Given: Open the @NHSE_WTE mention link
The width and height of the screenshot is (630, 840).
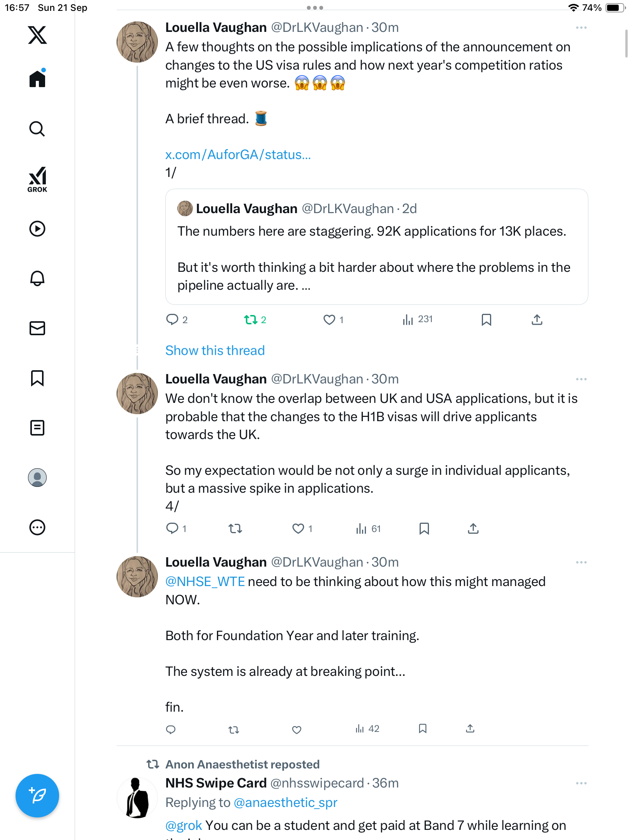Looking at the screenshot, I should [205, 582].
